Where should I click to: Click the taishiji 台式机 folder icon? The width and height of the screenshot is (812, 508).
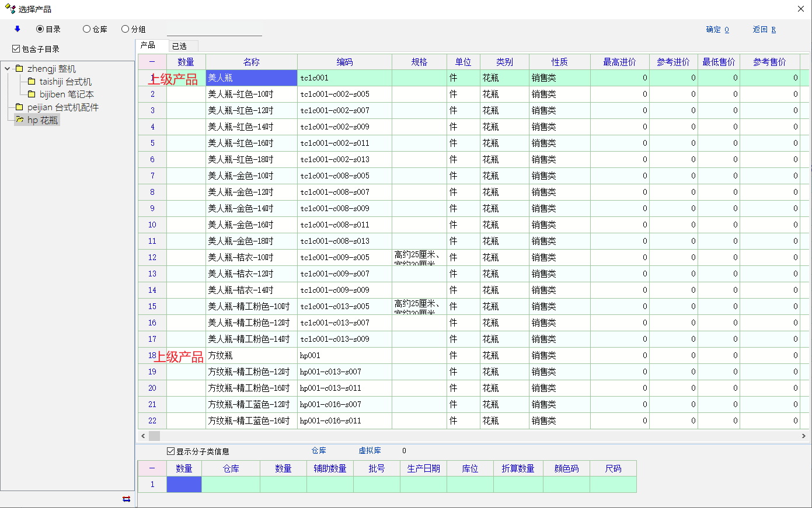point(32,82)
